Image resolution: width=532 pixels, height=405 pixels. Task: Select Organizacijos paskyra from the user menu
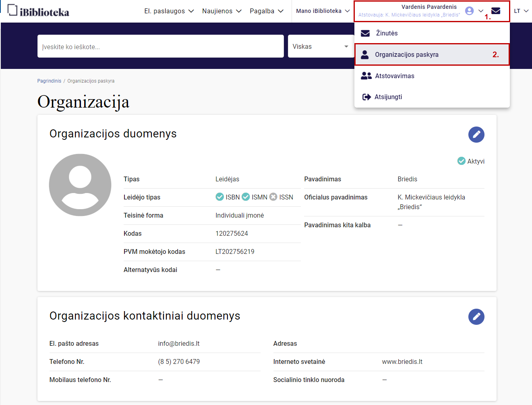[432, 54]
